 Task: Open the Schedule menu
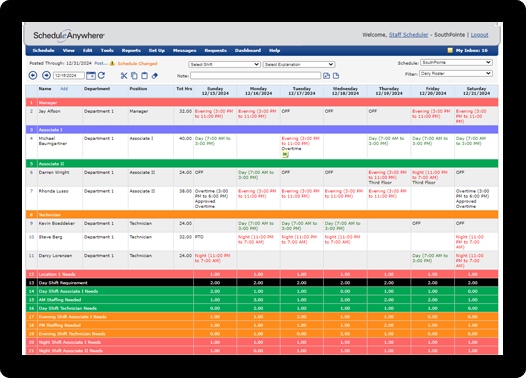[x=43, y=50]
